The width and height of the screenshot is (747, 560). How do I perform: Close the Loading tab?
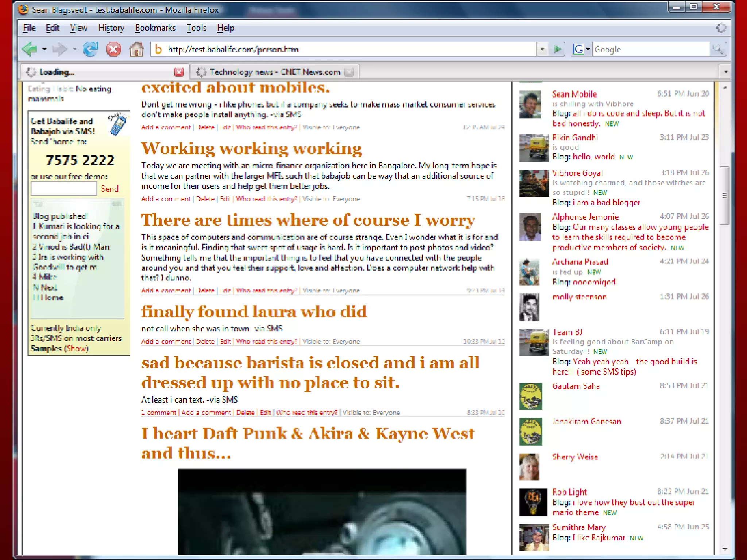click(179, 72)
